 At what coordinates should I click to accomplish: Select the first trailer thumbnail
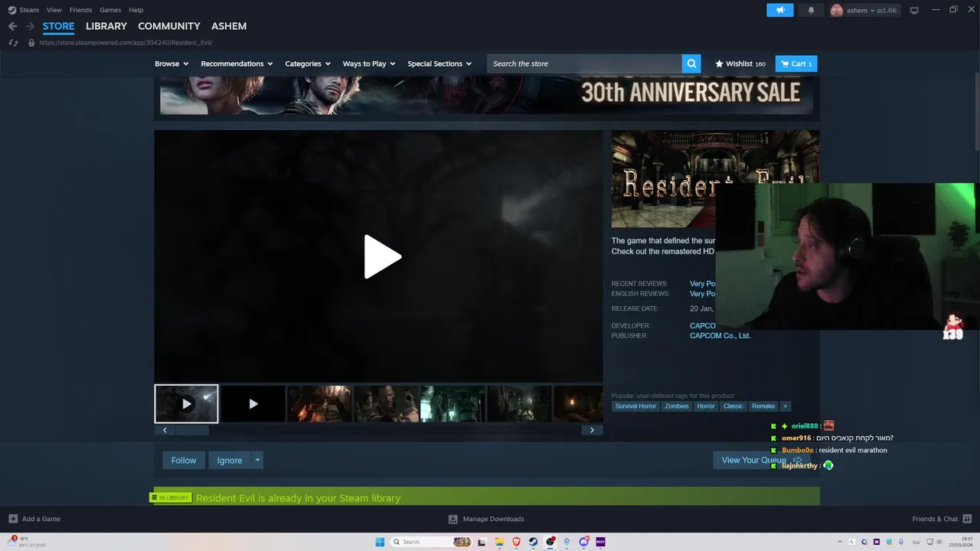pos(186,404)
